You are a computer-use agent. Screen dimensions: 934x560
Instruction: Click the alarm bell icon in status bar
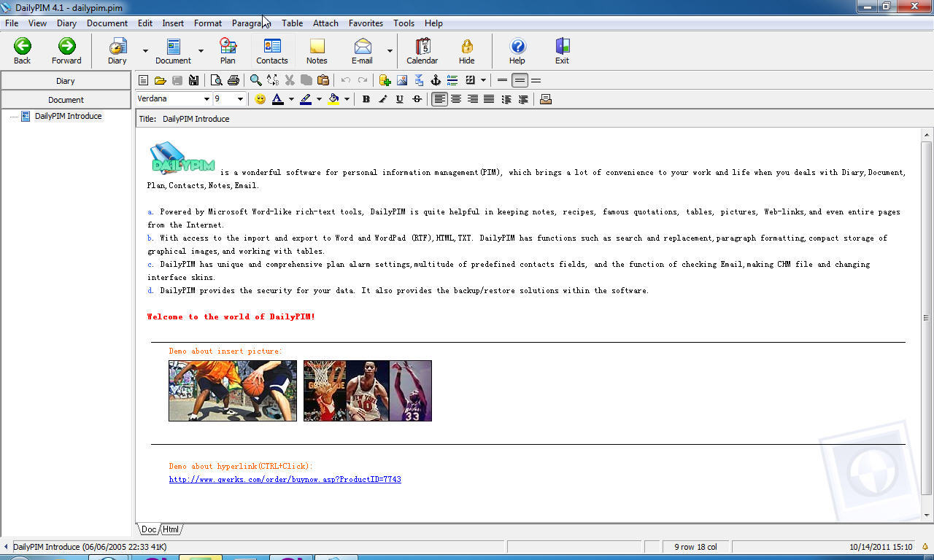pos(925,546)
